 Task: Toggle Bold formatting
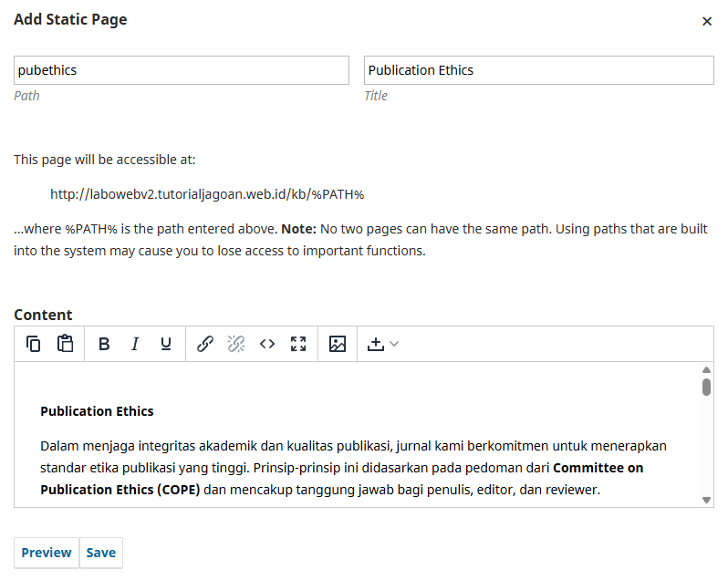[104, 344]
